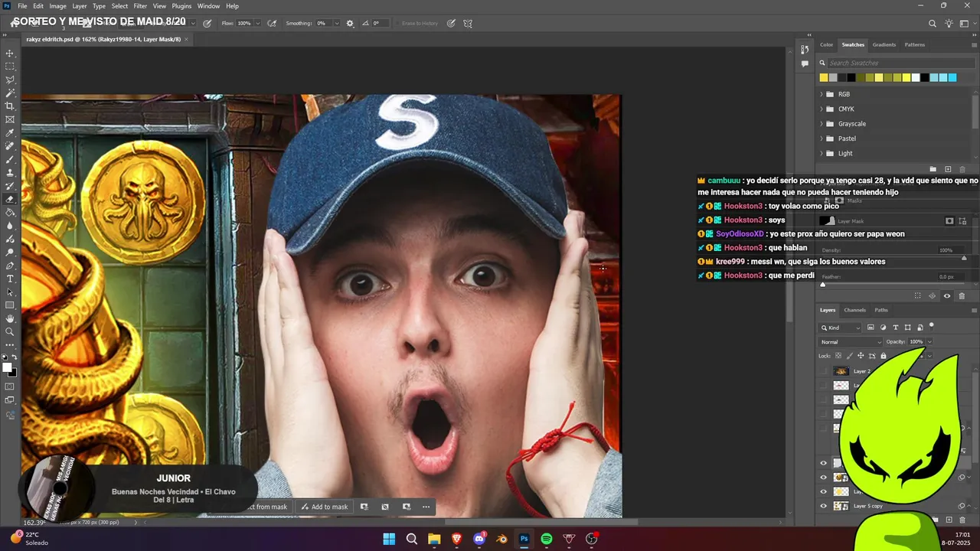Open the Normal blend mode dropdown
This screenshot has width=980, height=551.
(851, 342)
